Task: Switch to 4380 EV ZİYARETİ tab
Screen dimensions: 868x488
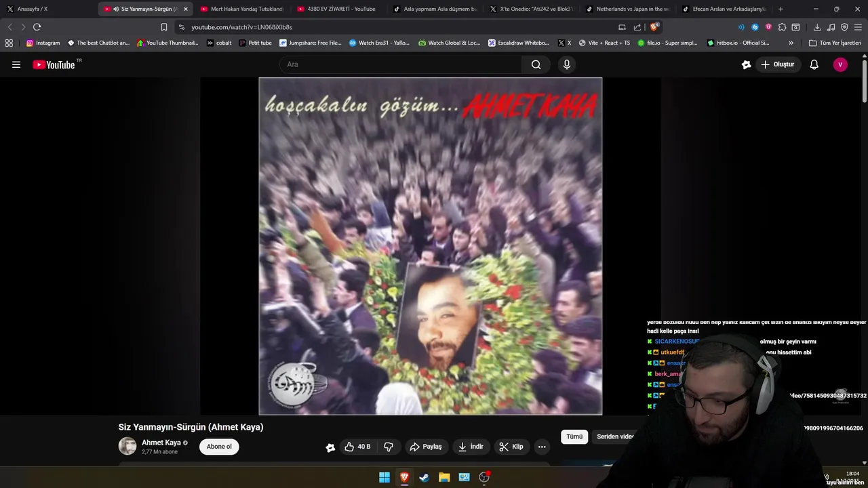Action: (339, 9)
